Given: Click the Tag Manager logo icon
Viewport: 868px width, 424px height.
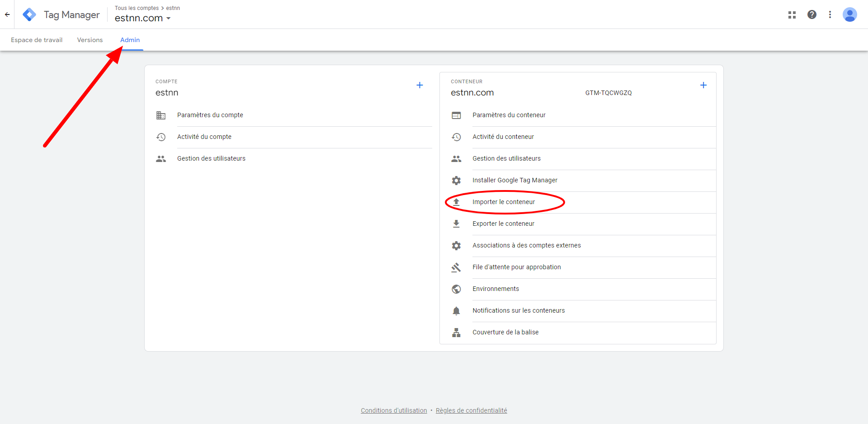Looking at the screenshot, I should [29, 14].
